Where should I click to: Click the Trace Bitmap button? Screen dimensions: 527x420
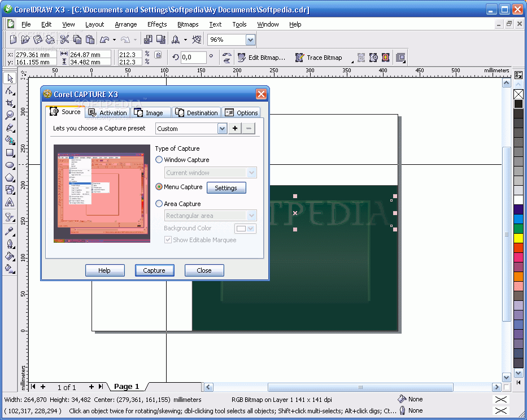[319, 58]
